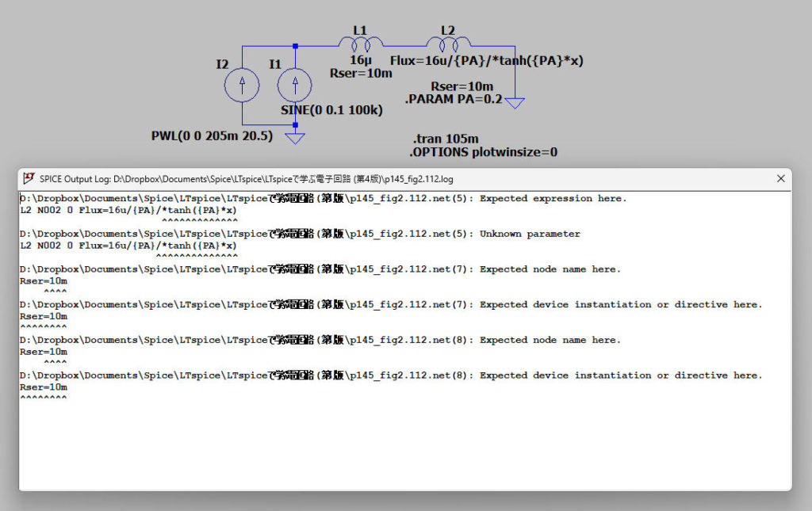Click the ground symbol below I1
The height and width of the screenshot is (511, 812).
coord(295,139)
